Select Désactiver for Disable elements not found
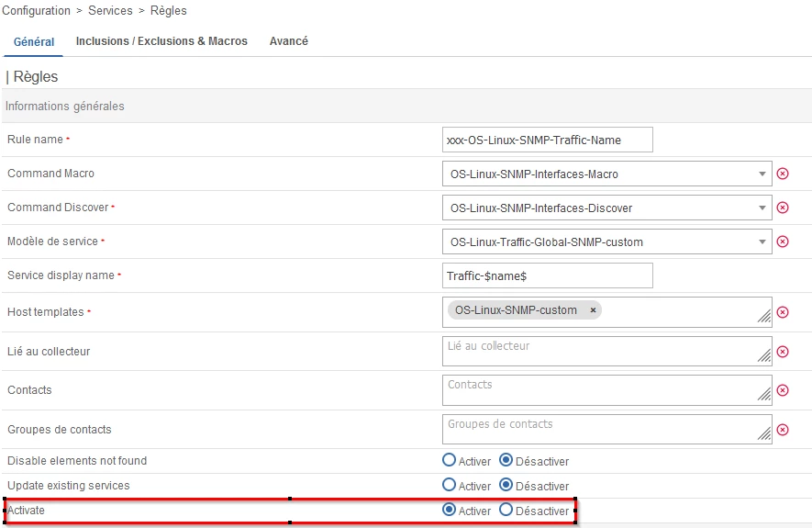812x528 pixels. [x=506, y=460]
